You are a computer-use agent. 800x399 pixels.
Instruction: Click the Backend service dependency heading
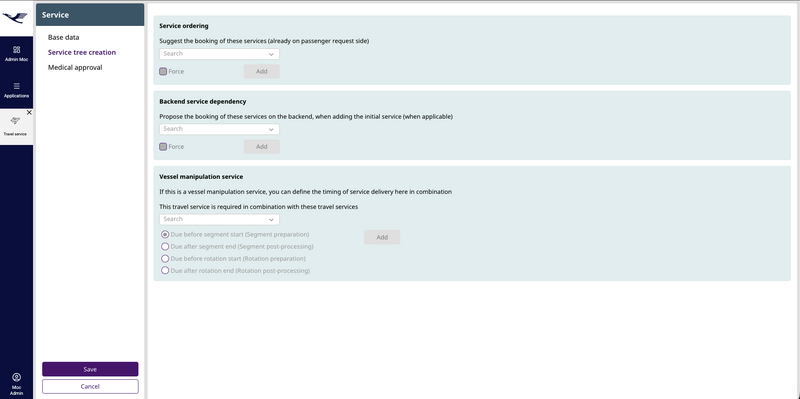(203, 102)
